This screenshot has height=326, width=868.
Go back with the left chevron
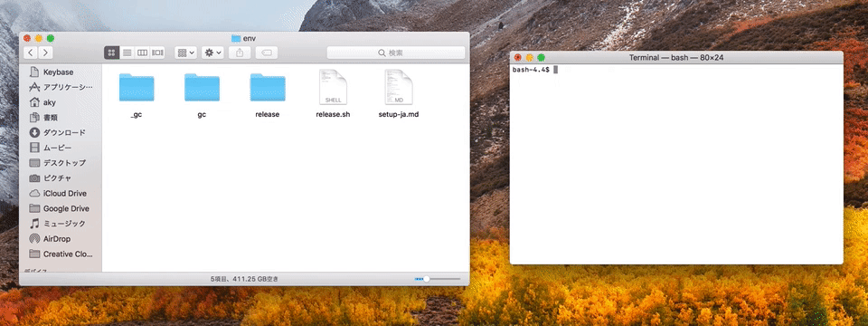[x=31, y=53]
